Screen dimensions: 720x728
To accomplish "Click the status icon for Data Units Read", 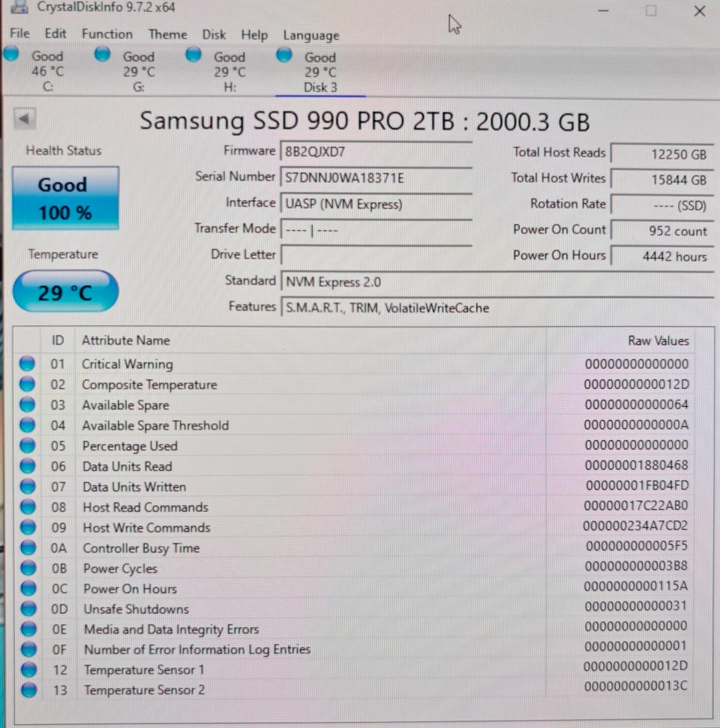I will tap(28, 466).
